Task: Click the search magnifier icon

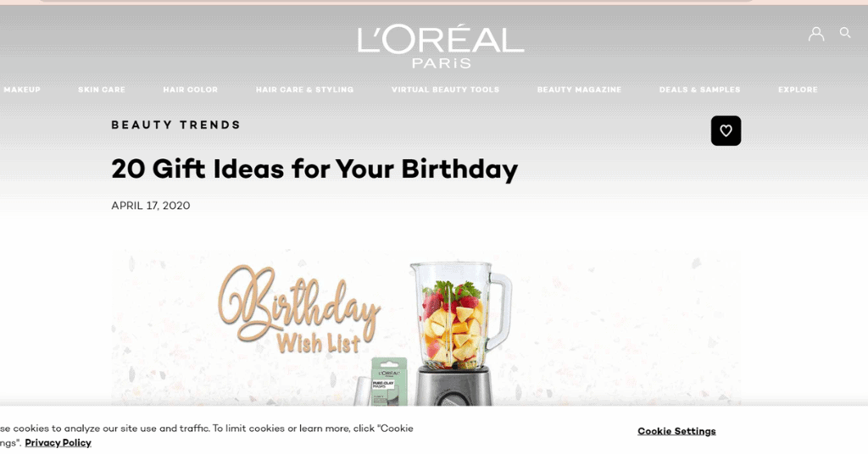Action: pos(845,33)
